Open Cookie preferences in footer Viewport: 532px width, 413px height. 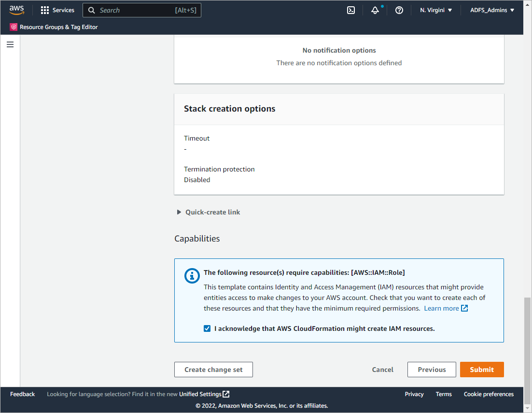point(489,394)
